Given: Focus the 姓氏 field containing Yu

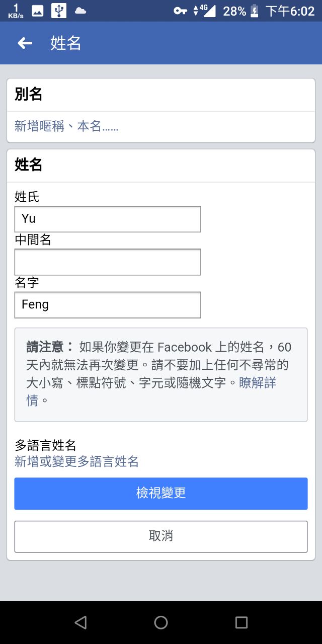Looking at the screenshot, I should (x=108, y=219).
